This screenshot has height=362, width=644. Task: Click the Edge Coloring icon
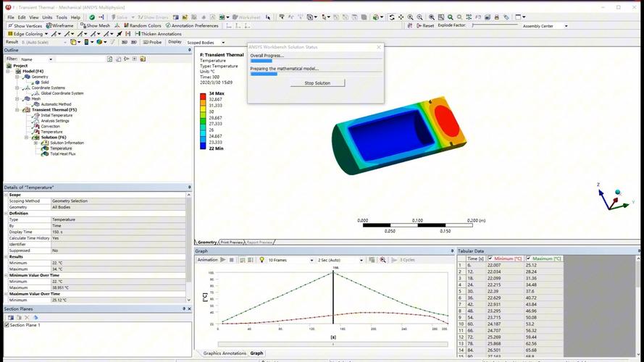coord(28,33)
